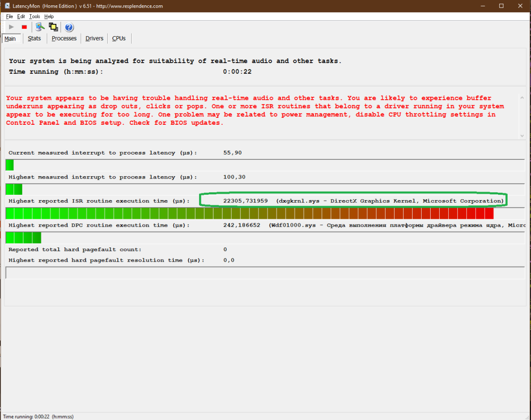Click the red warning message text
Screen dimensions: 531x420
click(250, 110)
